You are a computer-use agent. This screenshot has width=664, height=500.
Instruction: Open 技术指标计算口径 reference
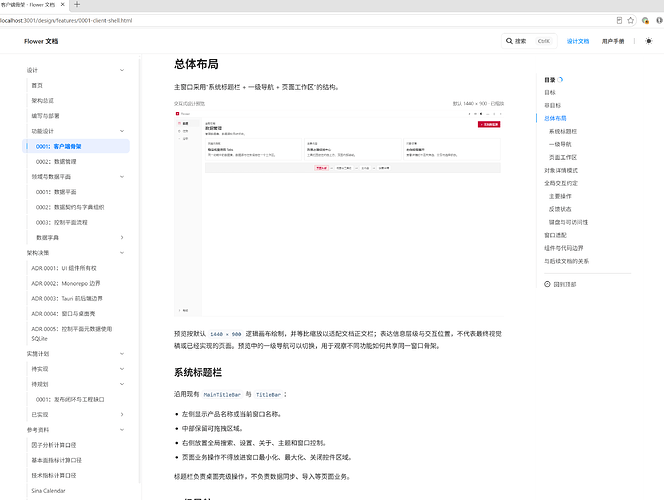point(54,475)
